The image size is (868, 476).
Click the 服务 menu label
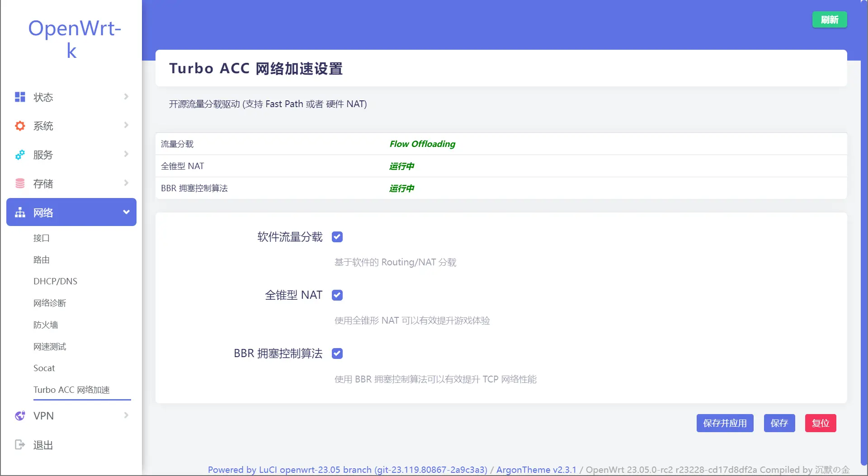(43, 155)
